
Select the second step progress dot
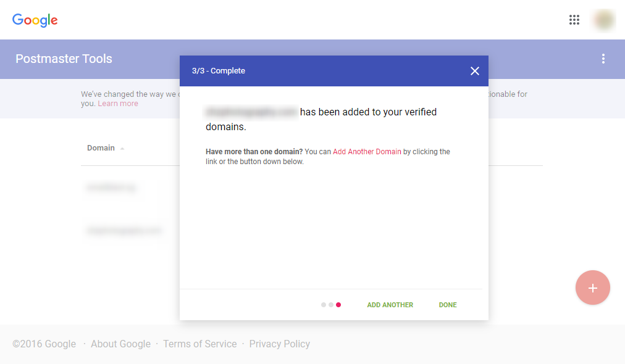click(x=331, y=305)
